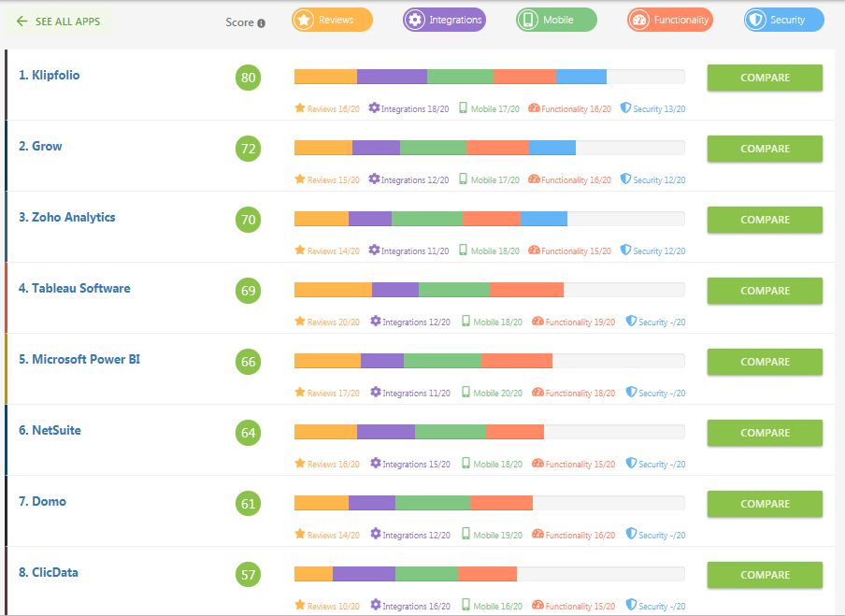Click ClicData's purple Integrations bar segment

[364, 575]
